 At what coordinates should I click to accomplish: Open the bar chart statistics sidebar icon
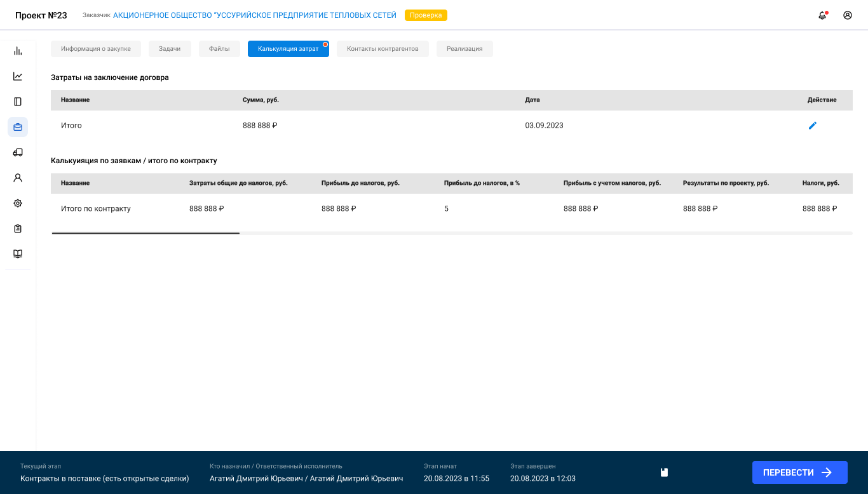pos(18,51)
